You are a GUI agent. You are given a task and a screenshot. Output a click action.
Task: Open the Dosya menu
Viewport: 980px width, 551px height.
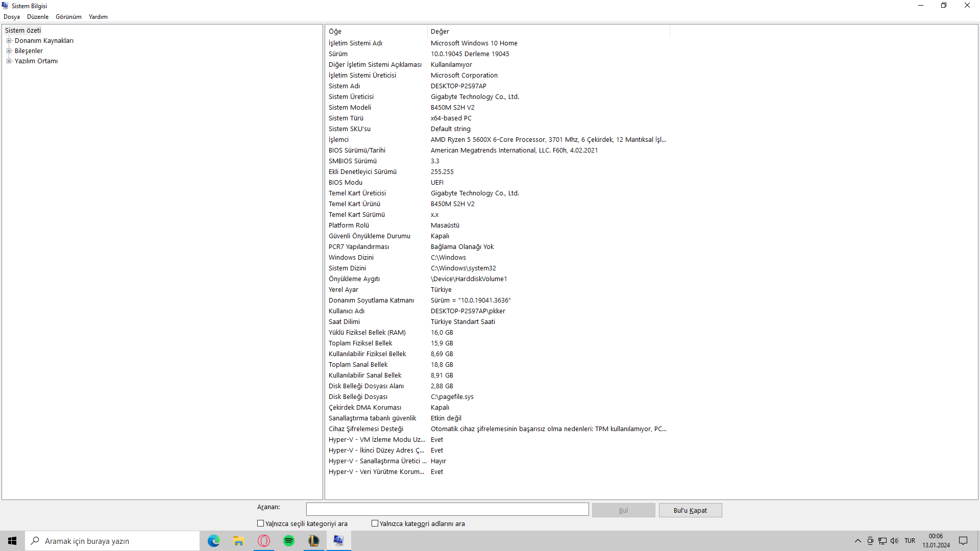pos(12,17)
